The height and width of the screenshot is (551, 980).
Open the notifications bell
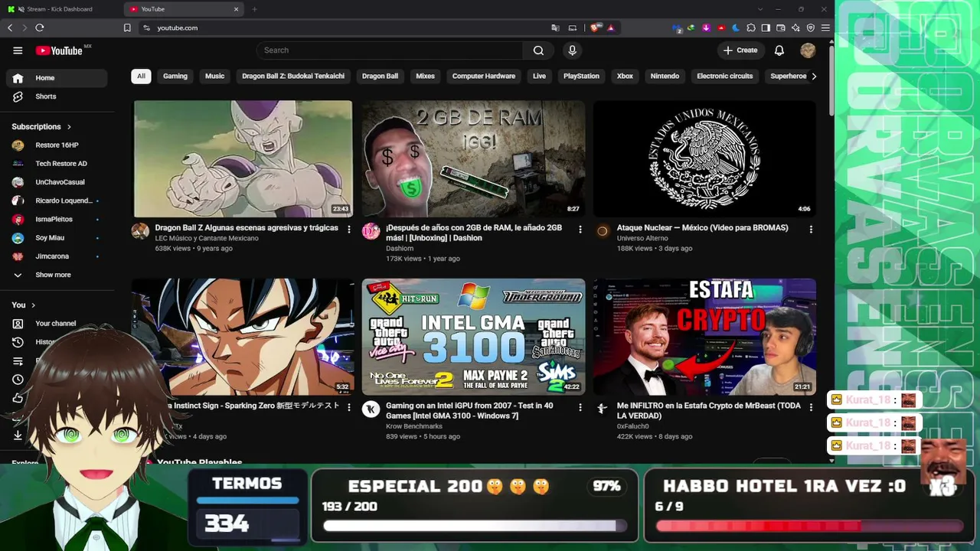779,51
